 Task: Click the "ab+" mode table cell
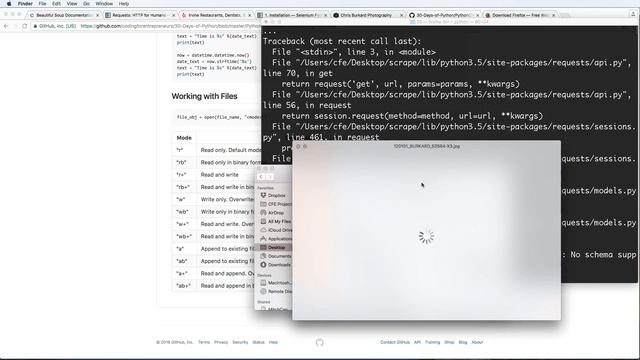click(183, 286)
